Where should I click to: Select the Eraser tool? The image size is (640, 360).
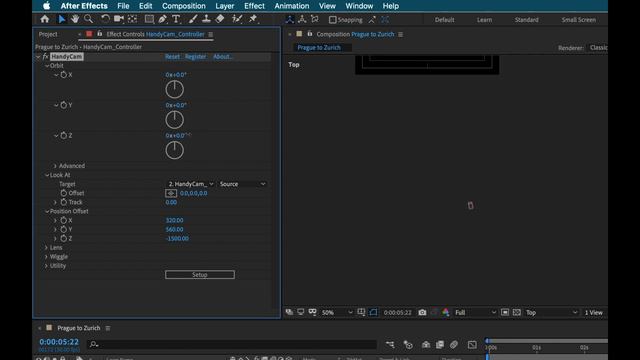click(x=220, y=19)
